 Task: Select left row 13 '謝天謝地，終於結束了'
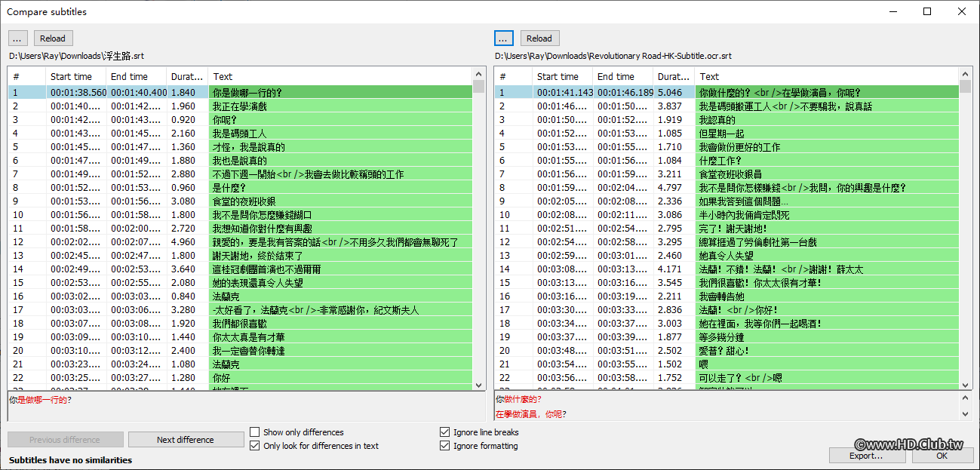[x=240, y=256]
